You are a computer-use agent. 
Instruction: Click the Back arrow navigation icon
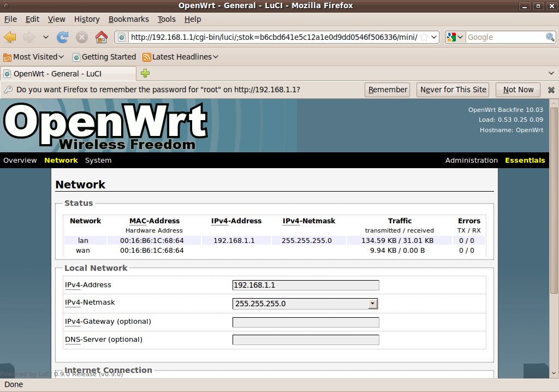tap(10, 37)
